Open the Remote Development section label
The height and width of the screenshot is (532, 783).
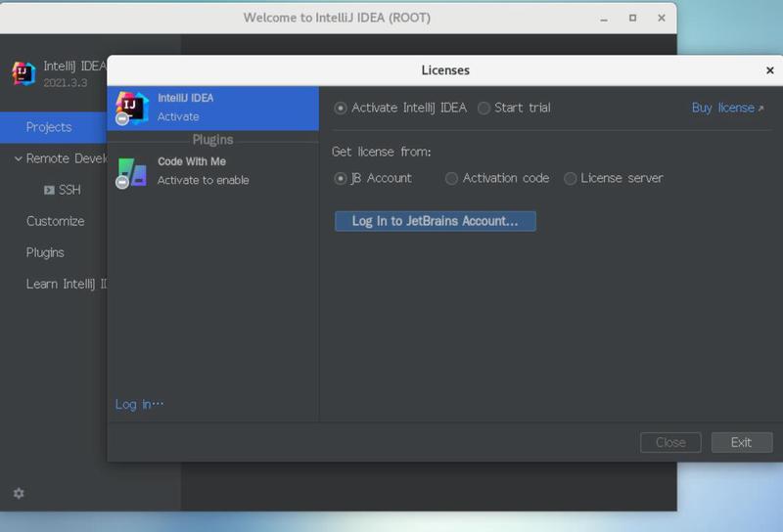coord(67,158)
